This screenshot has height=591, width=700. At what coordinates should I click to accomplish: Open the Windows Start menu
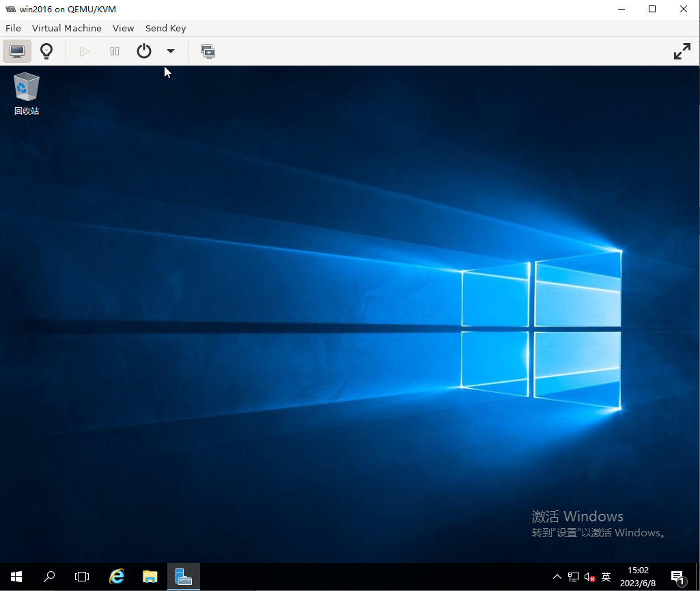[16, 577]
